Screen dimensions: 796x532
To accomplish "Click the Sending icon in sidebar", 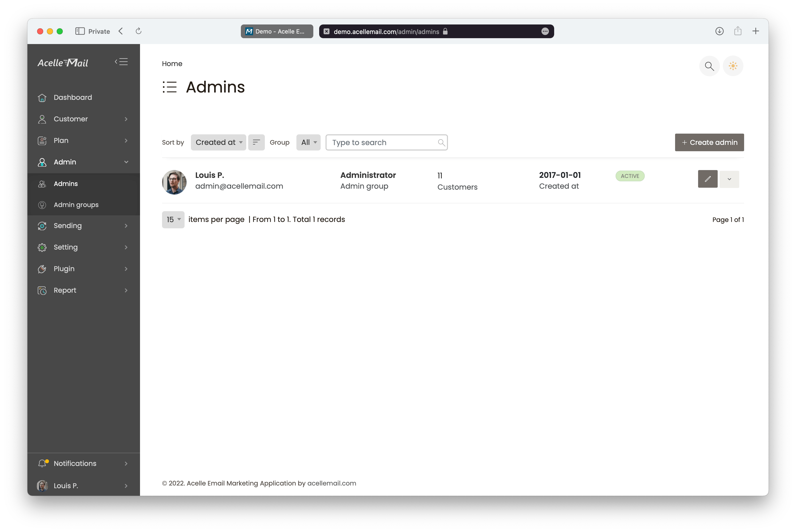I will tap(42, 226).
